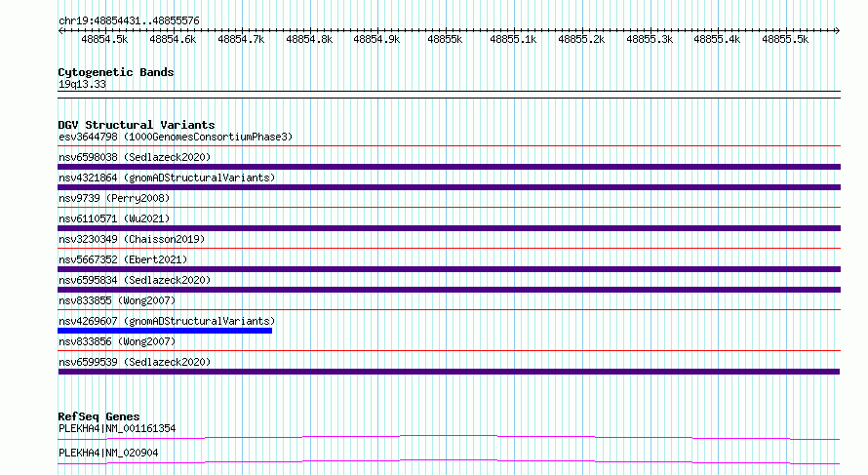868x475 pixels.
Task: Click the chr19:48854431..48855576 coordinate label
Action: tap(129, 21)
